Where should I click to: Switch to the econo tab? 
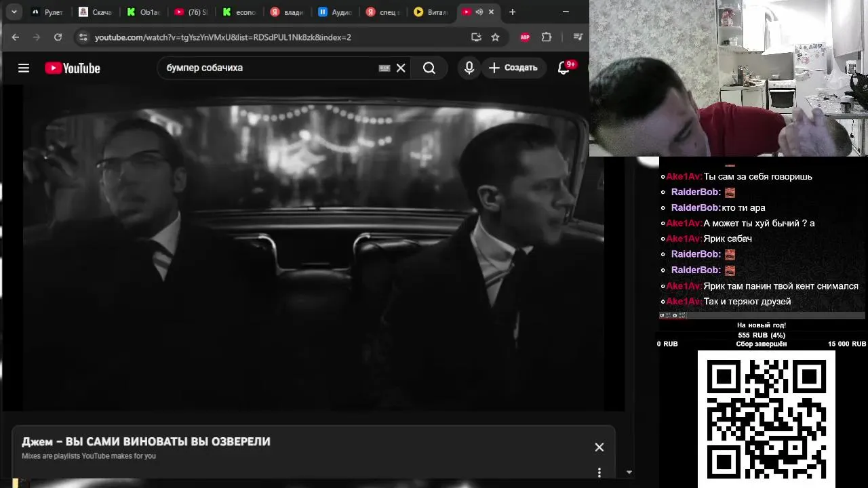pos(239,12)
